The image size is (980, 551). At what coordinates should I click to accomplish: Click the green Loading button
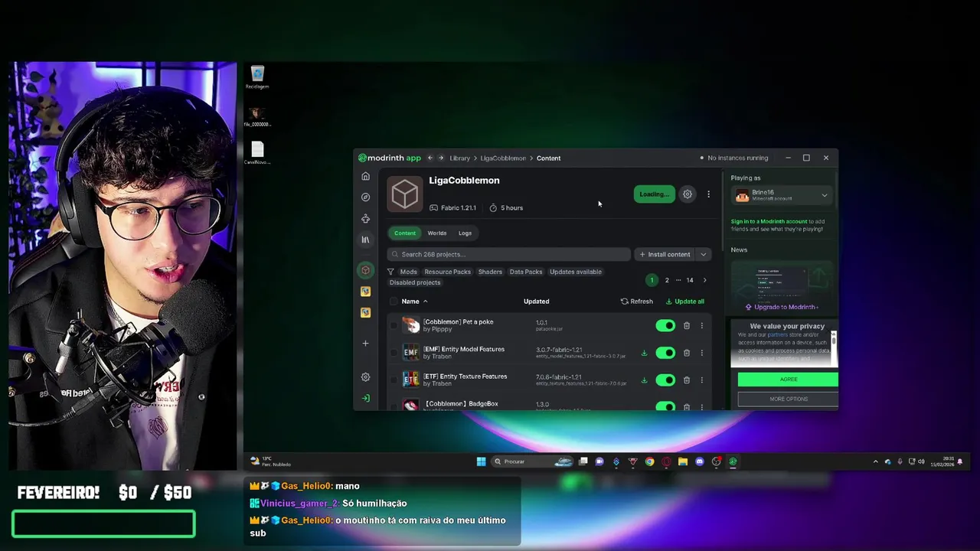[654, 194]
